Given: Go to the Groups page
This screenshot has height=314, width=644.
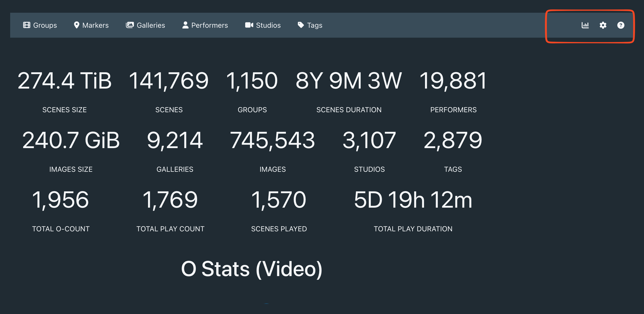Looking at the screenshot, I should click(x=45, y=25).
